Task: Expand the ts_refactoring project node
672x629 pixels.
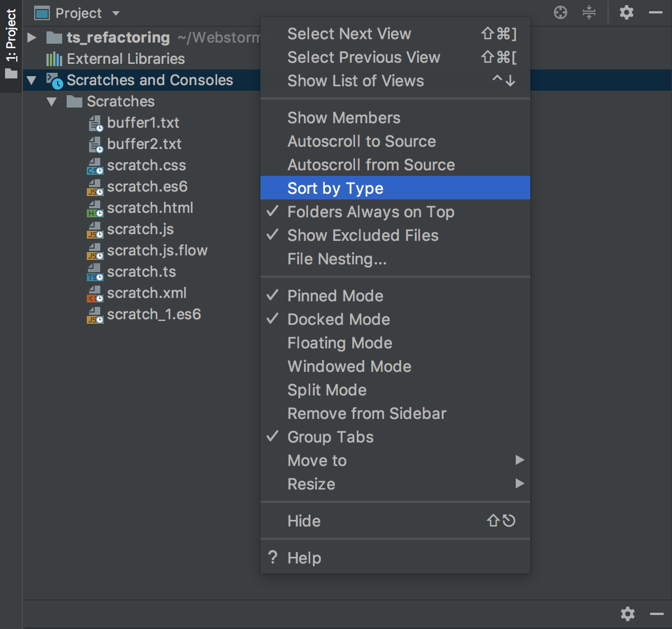Action: point(31,38)
